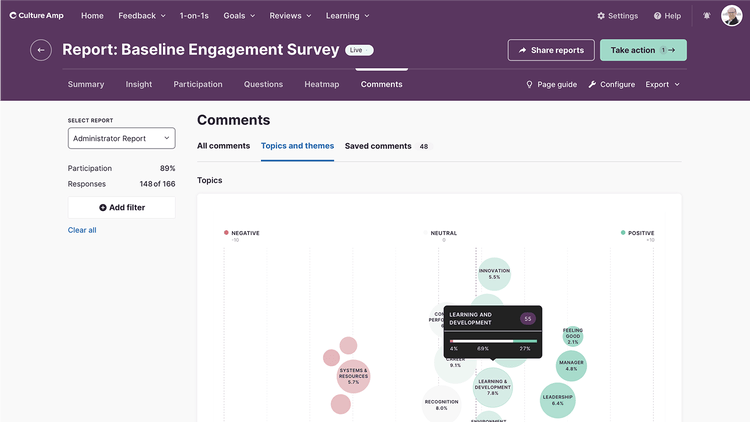The width and height of the screenshot is (750, 422).
Task: Expand the Learning navigation menu
Action: pyautogui.click(x=347, y=16)
